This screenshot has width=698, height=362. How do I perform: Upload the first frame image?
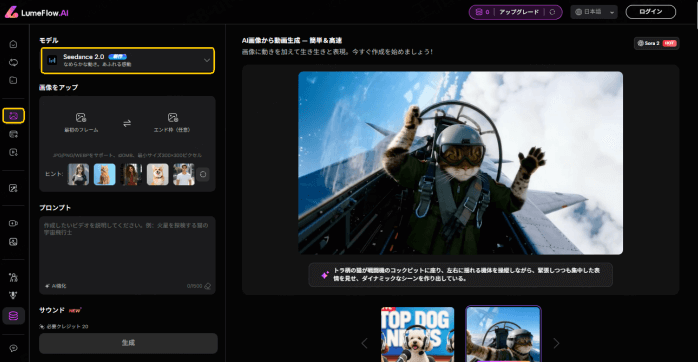[81, 123]
